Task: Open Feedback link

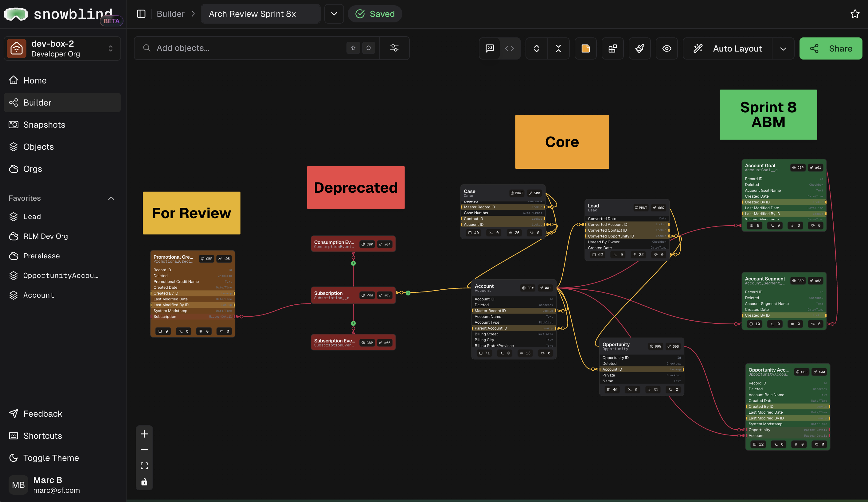Action: pyautogui.click(x=62, y=414)
